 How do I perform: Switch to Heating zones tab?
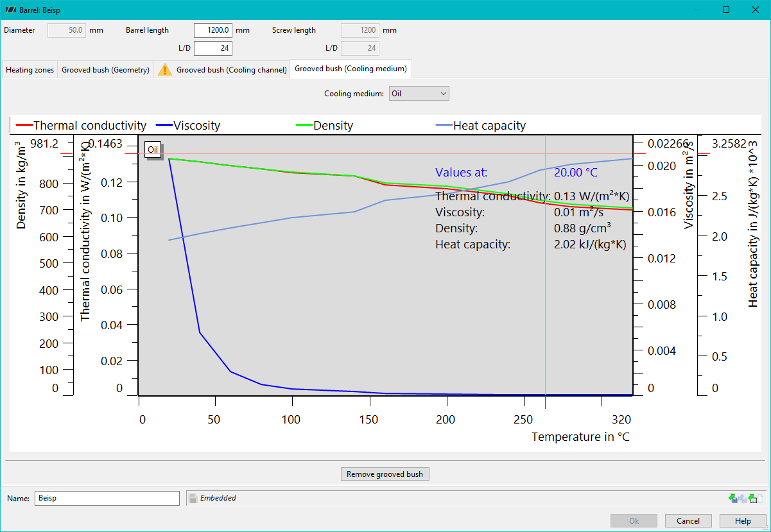tap(30, 70)
